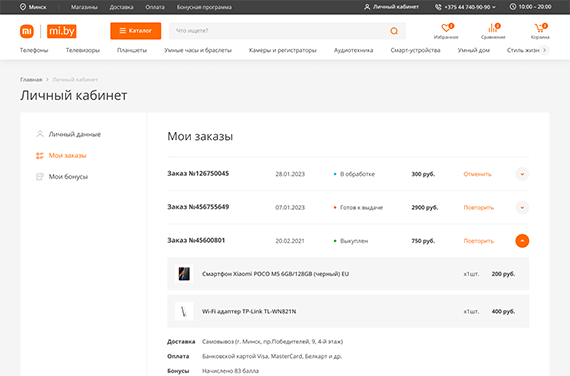570x376 pixels.
Task: Click Начислено 83 балла bonus text
Action: (x=230, y=371)
